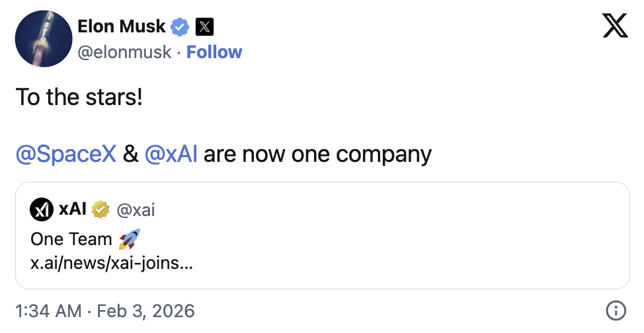This screenshot has width=644, height=333.
Task: Open Elon Musk's rocket profile picture
Action: tap(42, 39)
